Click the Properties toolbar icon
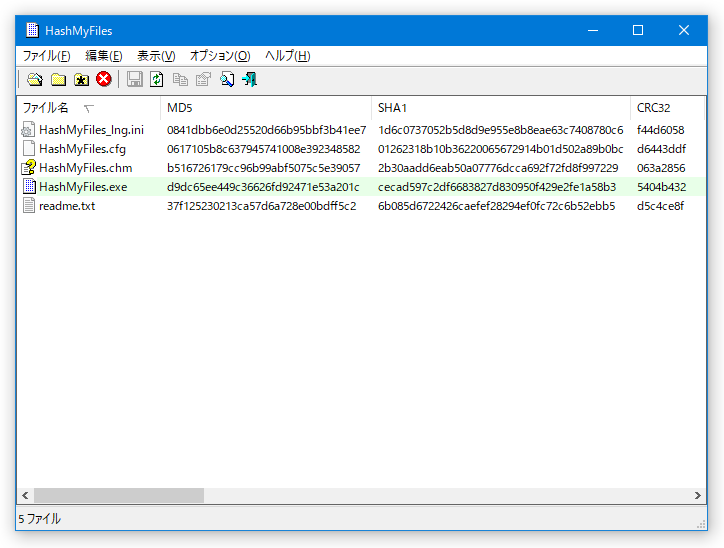Image resolution: width=724 pixels, height=548 pixels. tap(203, 79)
